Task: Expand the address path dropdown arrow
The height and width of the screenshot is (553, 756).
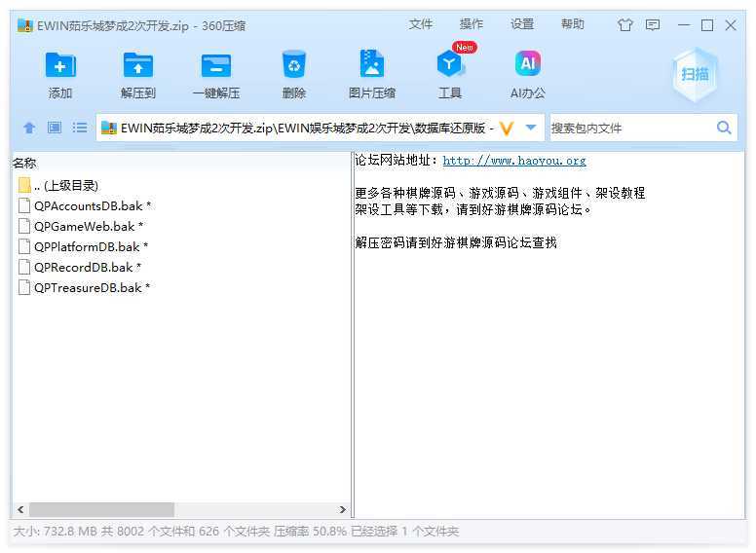Action: (x=531, y=128)
